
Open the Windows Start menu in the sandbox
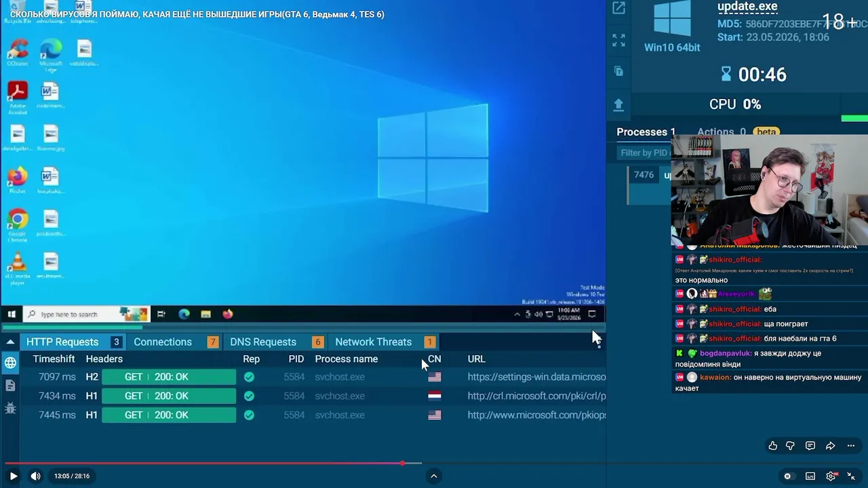tap(12, 314)
